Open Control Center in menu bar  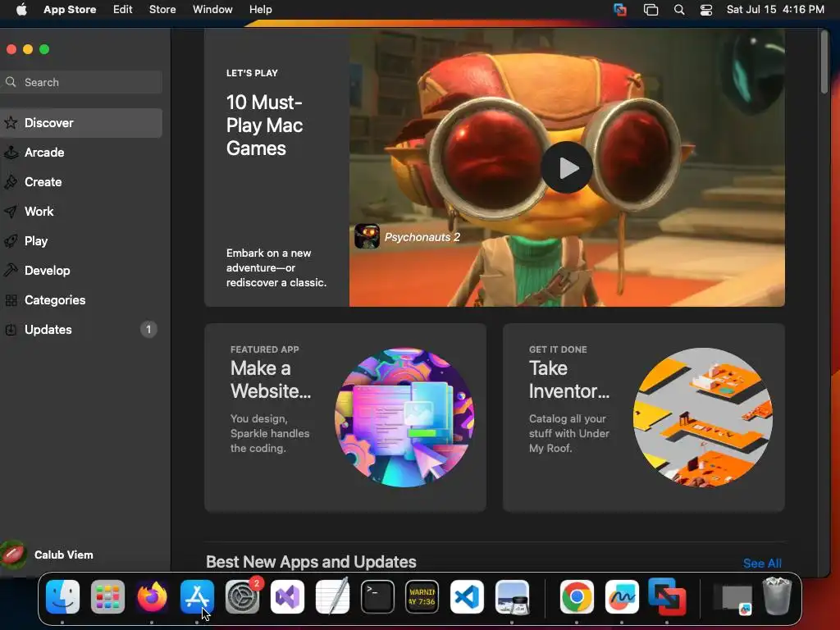click(x=706, y=9)
